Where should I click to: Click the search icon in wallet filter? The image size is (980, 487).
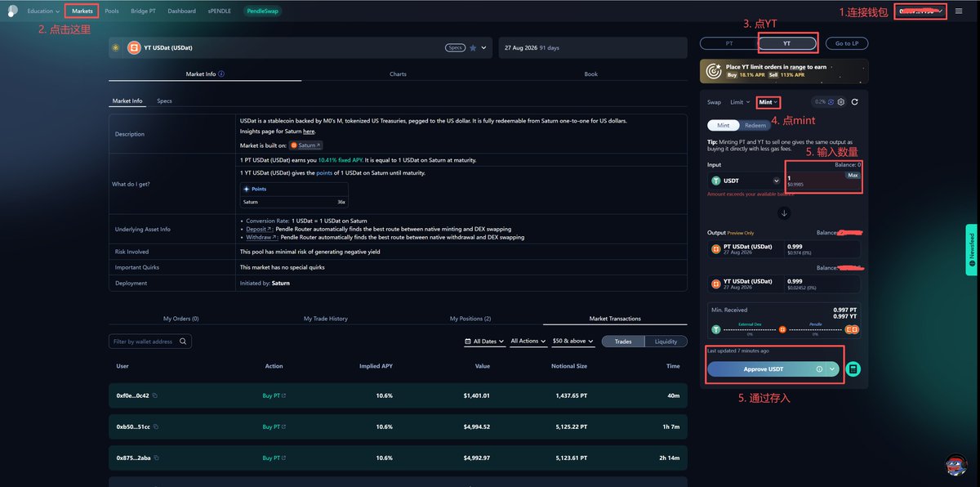pos(184,342)
